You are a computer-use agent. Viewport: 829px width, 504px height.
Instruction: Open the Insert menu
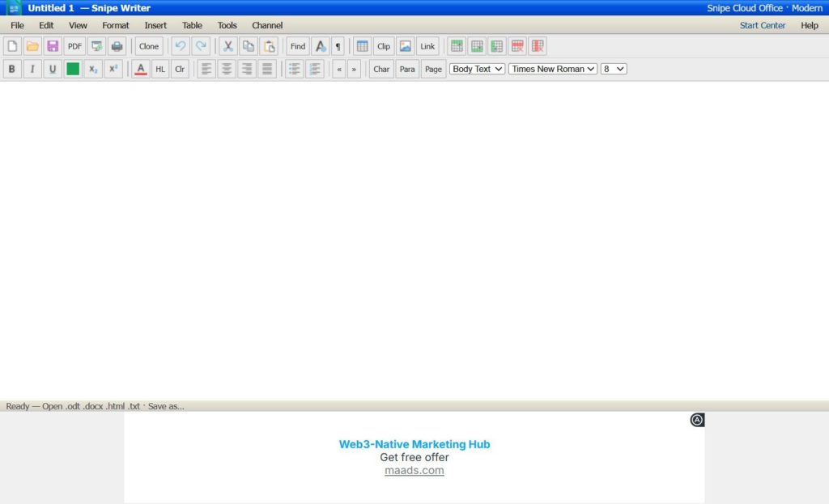[x=155, y=25]
